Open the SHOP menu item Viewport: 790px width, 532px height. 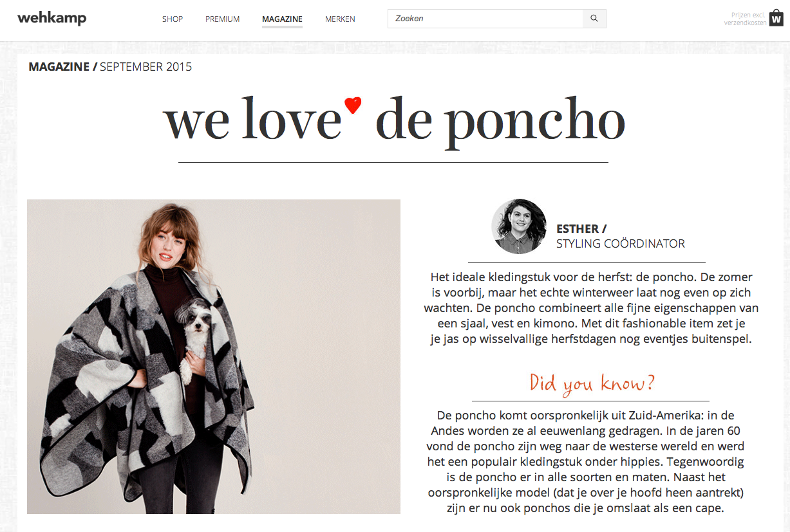[173, 19]
